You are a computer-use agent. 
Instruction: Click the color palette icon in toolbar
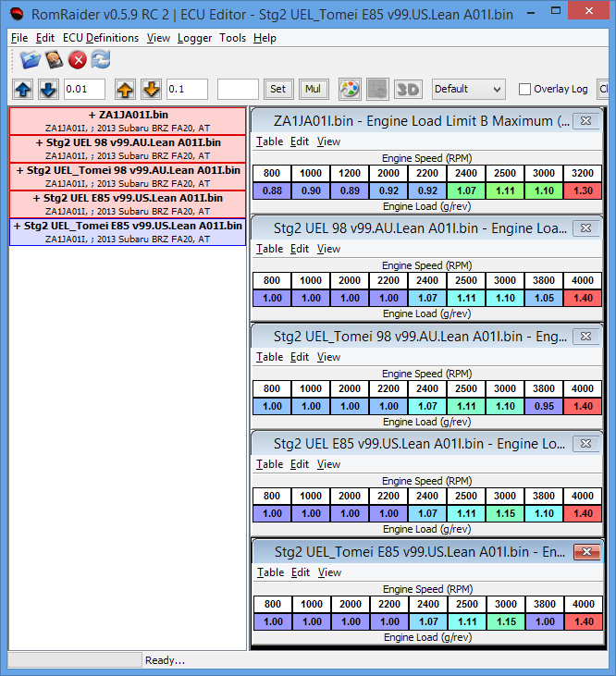click(x=350, y=90)
